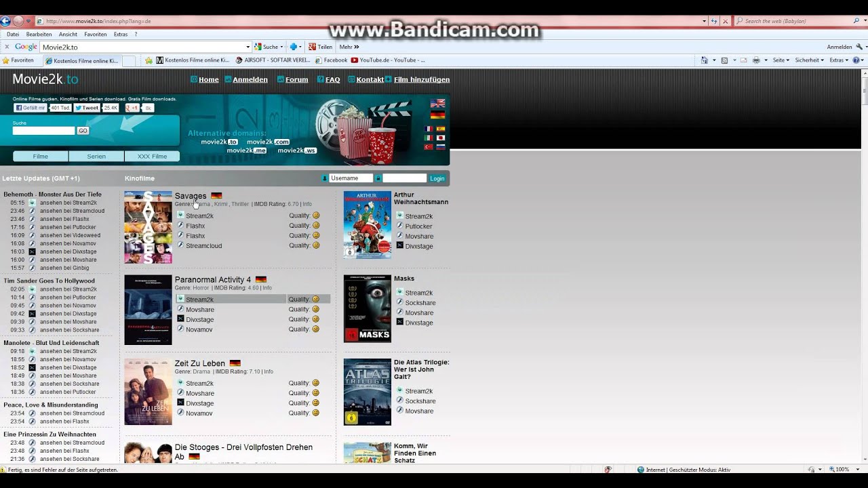Click the Home navigation link

[208, 79]
